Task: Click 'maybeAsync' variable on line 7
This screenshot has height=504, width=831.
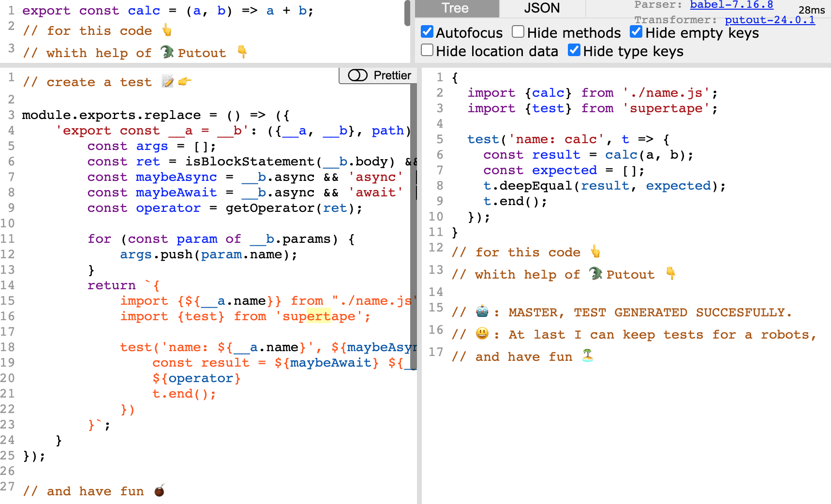Action: 176,177
